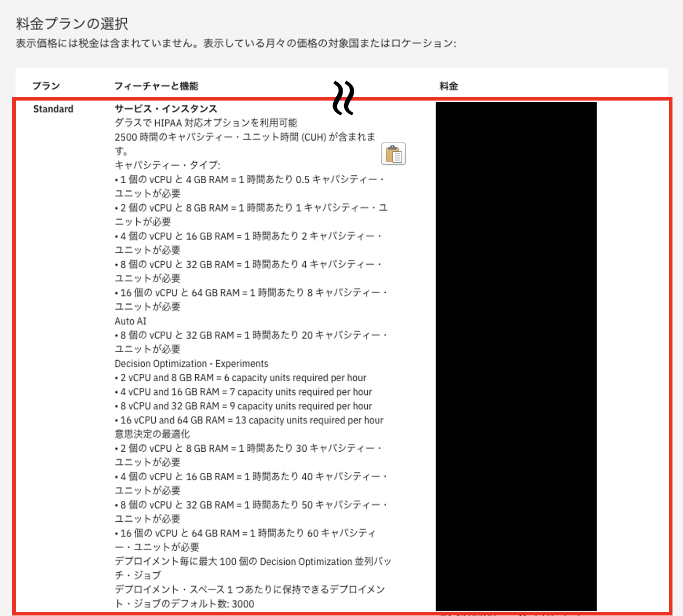Click the blacked-out pricing area
The width and height of the screenshot is (683, 616).
tap(516, 356)
